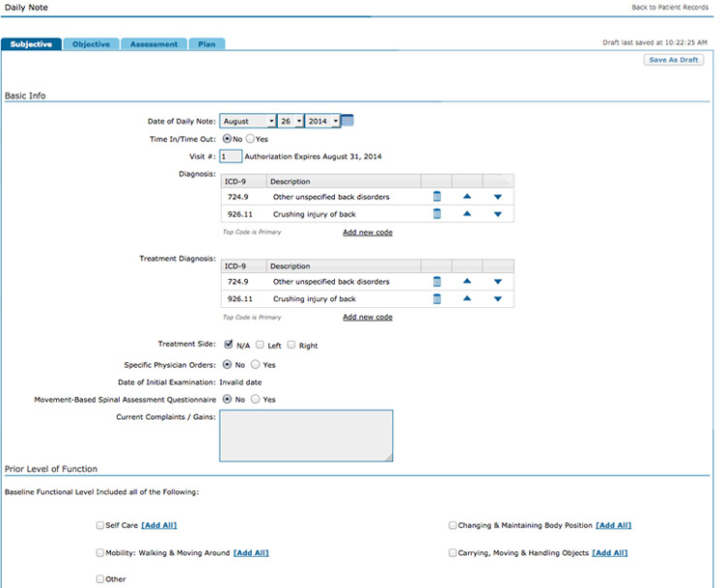Viewport: 722px width, 588px height.
Task: Delete 926.11 code in Diagnosis table
Action: 437,213
